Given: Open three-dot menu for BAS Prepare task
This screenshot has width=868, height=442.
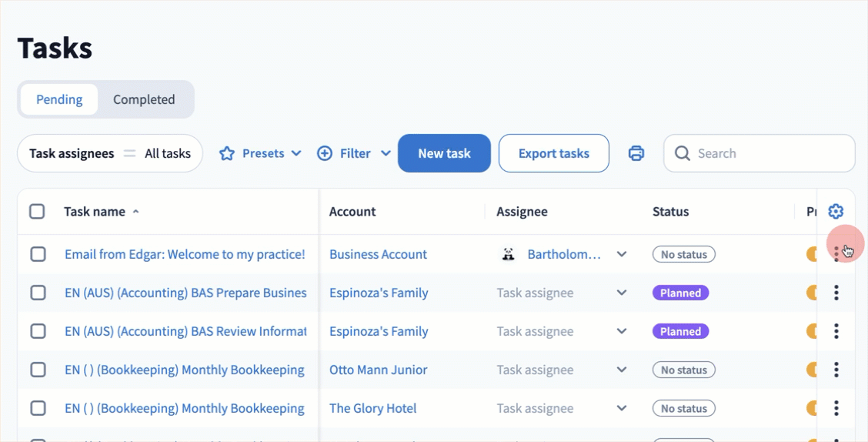Looking at the screenshot, I should point(836,293).
